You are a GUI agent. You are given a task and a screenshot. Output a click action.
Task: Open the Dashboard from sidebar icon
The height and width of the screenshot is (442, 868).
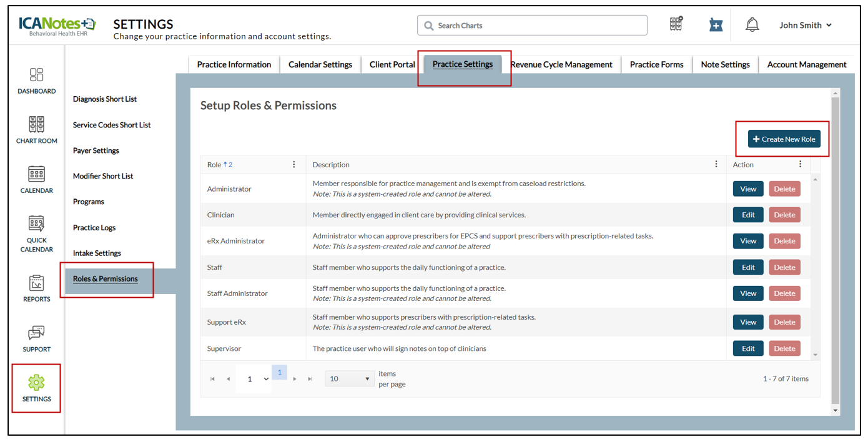click(x=36, y=76)
